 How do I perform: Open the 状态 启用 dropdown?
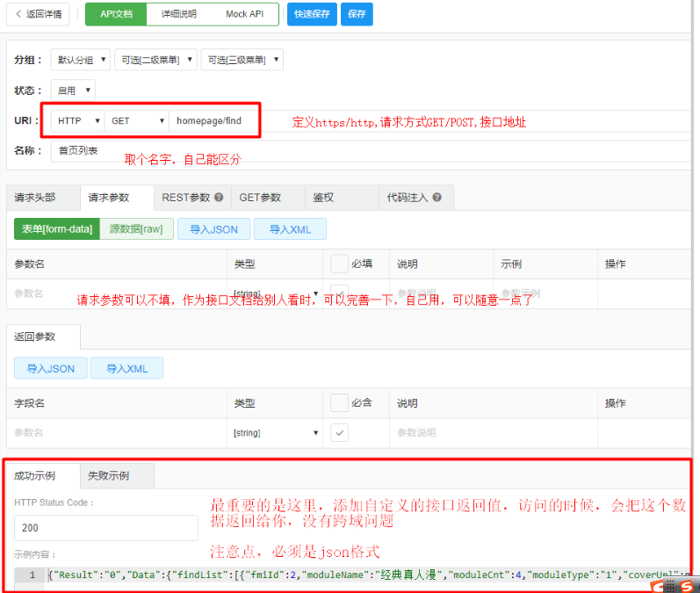point(73,90)
